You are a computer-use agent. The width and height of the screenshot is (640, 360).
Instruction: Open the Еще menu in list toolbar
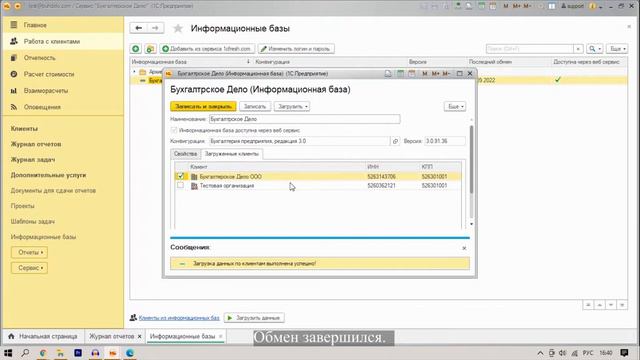tap(617, 49)
